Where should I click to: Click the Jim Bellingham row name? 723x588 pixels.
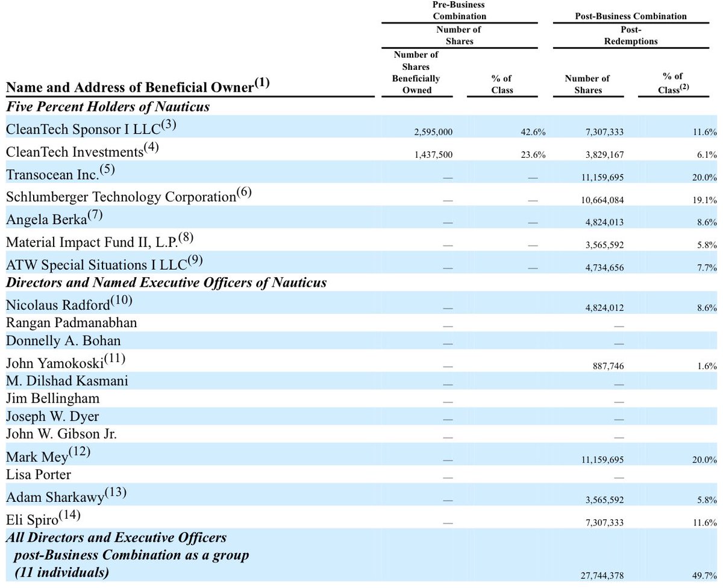(x=53, y=398)
